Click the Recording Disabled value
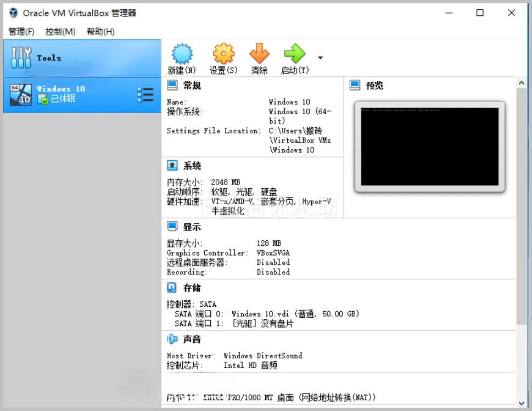The height and width of the screenshot is (411, 532). (x=273, y=272)
